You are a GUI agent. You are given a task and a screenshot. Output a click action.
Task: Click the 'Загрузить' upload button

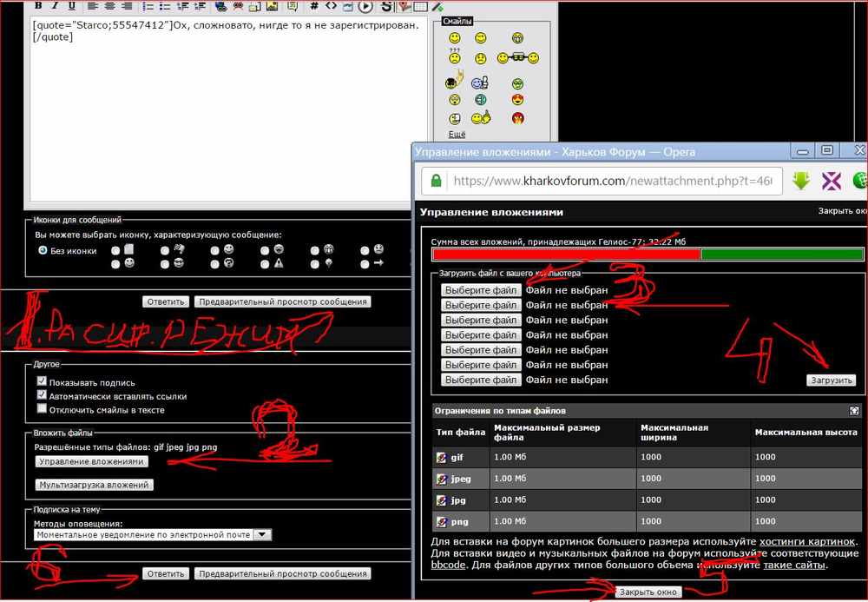pos(831,380)
